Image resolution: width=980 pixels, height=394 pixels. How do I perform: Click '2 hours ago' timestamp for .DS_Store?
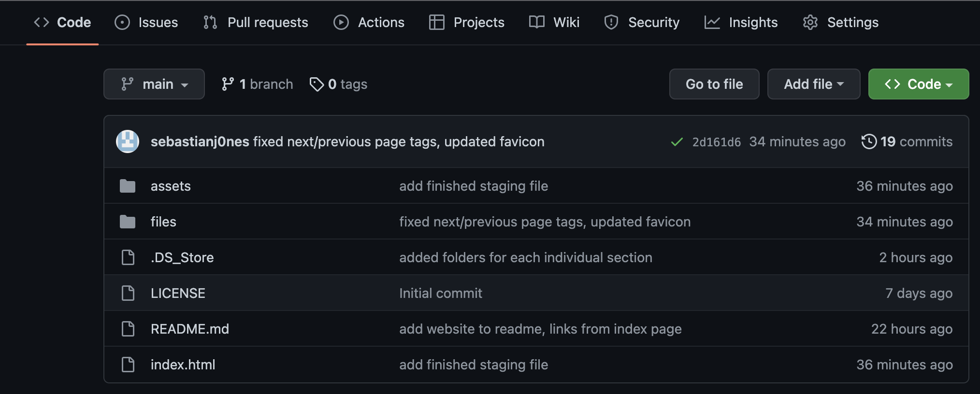[x=916, y=257]
